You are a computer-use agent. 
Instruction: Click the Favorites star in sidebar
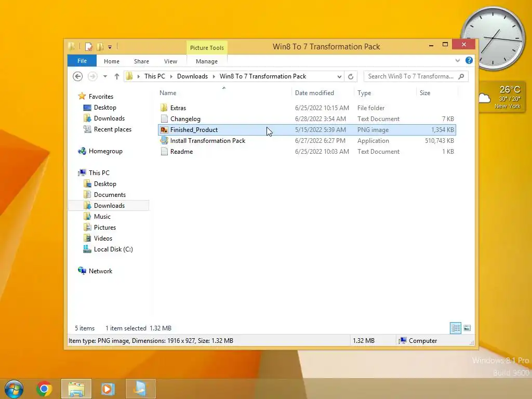82,96
